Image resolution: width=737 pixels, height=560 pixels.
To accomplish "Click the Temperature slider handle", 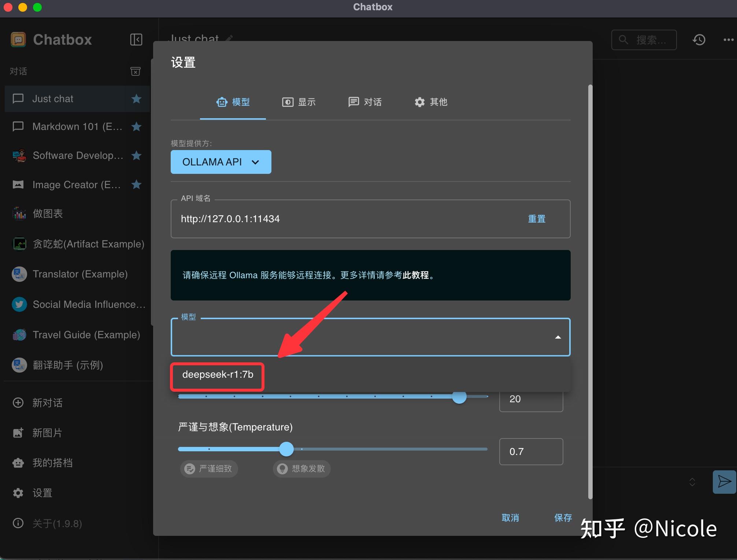I will (x=286, y=449).
